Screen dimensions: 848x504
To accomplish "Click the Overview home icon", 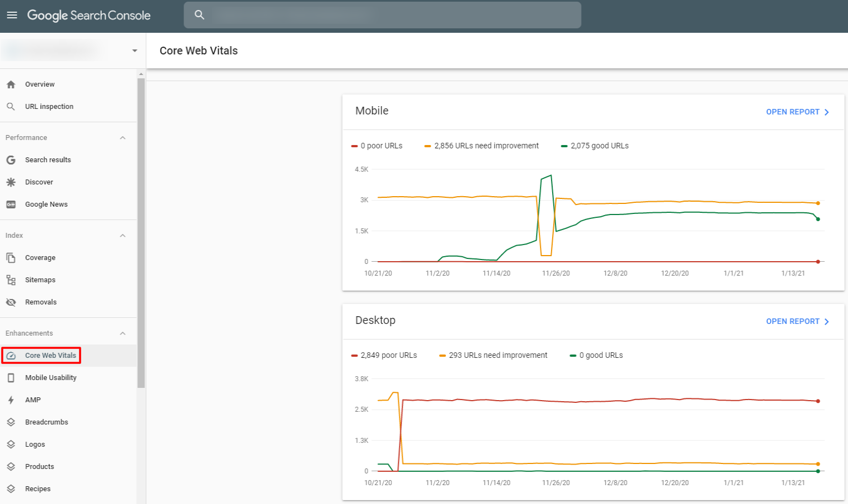I will pos(11,84).
